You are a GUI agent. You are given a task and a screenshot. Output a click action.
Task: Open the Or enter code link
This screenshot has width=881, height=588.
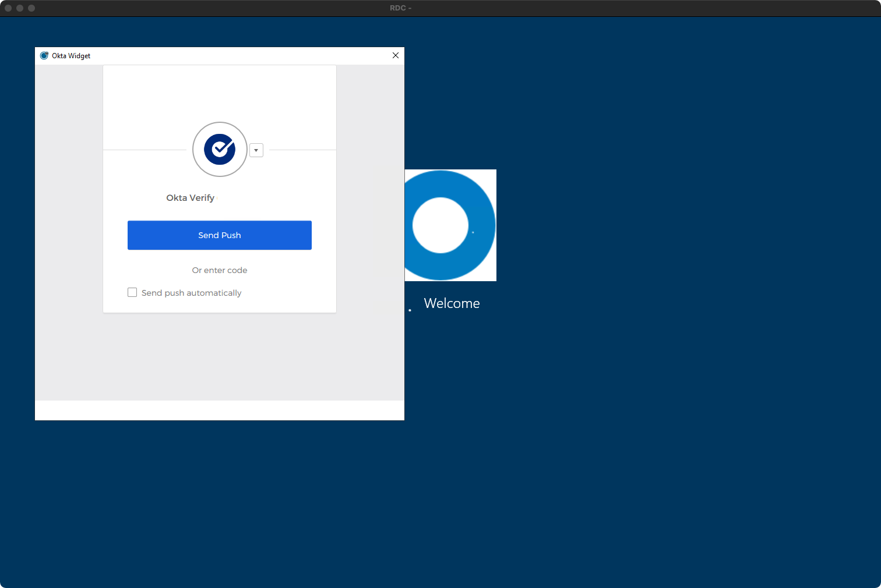click(220, 270)
